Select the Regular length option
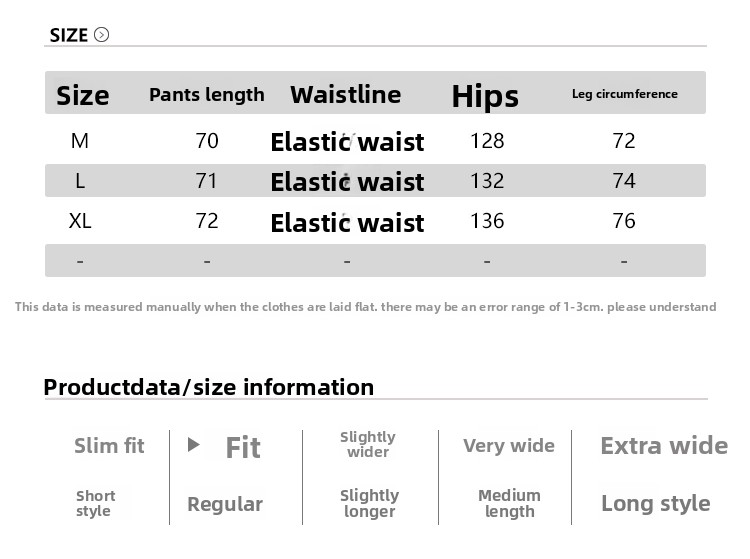This screenshot has height=559, width=750. click(x=225, y=504)
